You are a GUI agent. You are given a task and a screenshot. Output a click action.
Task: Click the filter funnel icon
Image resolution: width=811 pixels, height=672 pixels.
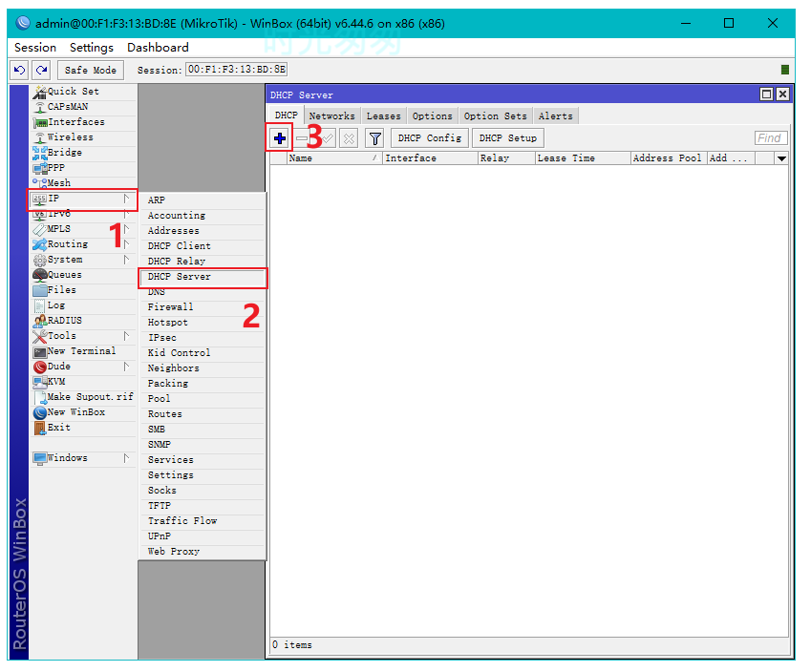pos(375,138)
